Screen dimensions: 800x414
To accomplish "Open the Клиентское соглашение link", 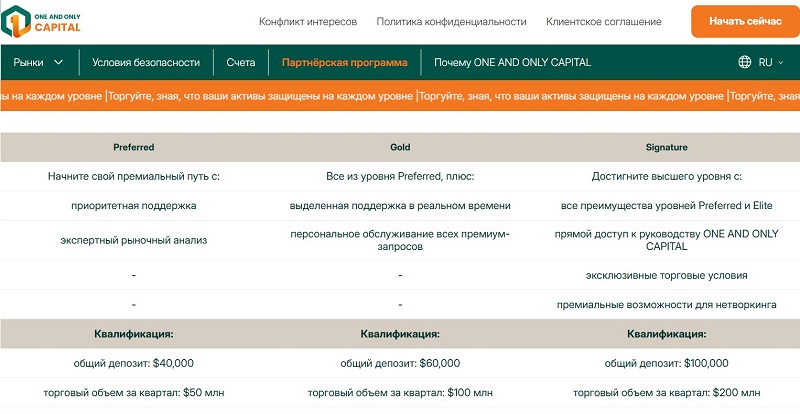I will [603, 21].
